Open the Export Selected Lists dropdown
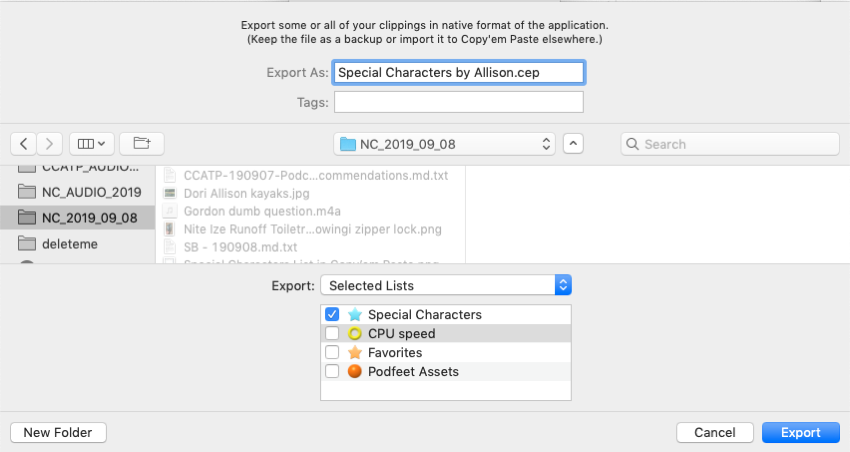 [446, 286]
